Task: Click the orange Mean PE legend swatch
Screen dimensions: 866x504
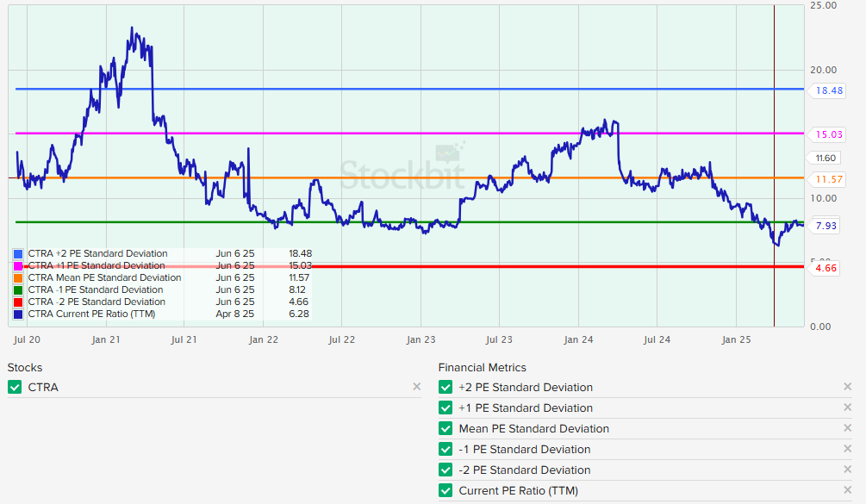Action: (x=19, y=278)
